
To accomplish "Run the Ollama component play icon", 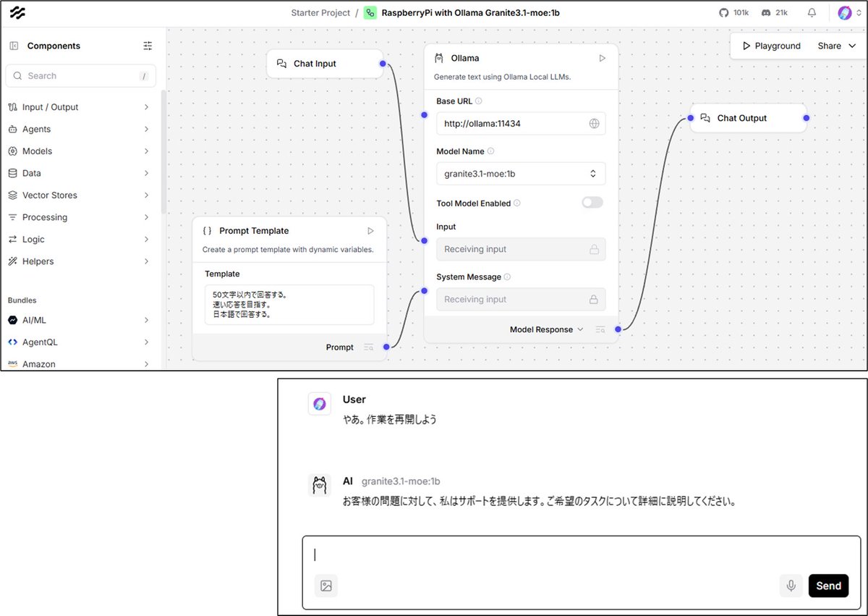I will pyautogui.click(x=602, y=58).
